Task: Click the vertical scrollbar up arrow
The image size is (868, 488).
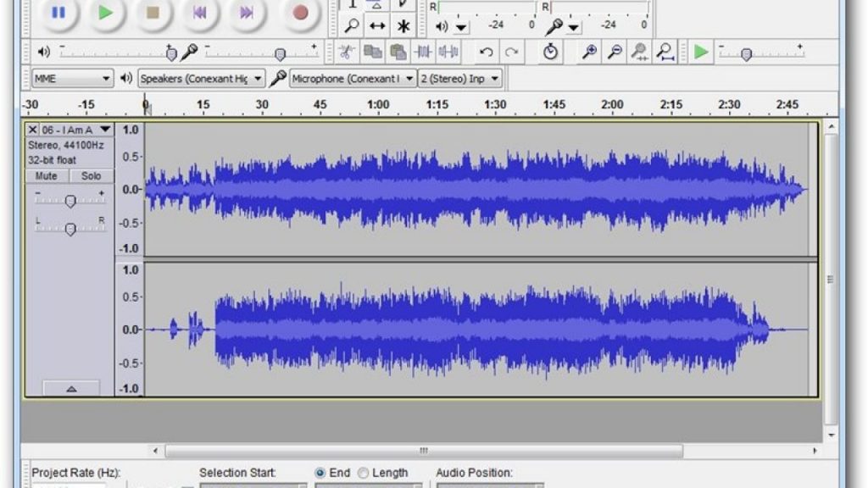Action: pyautogui.click(x=831, y=127)
